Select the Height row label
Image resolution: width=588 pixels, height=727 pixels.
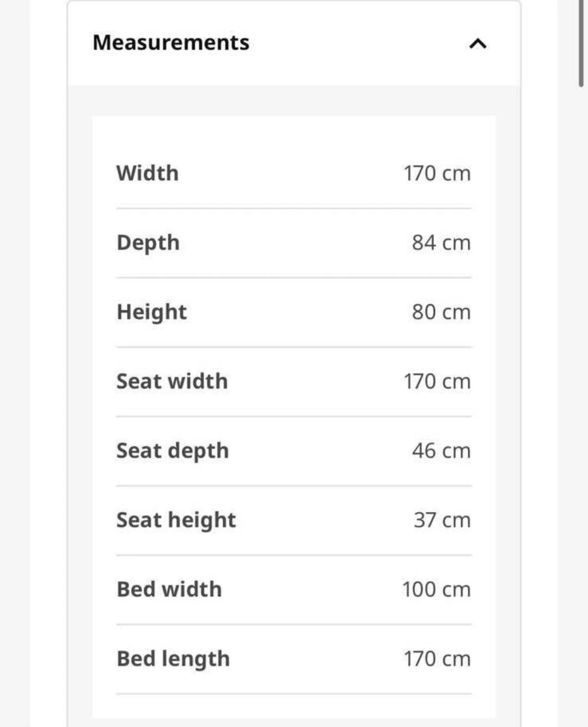152,312
